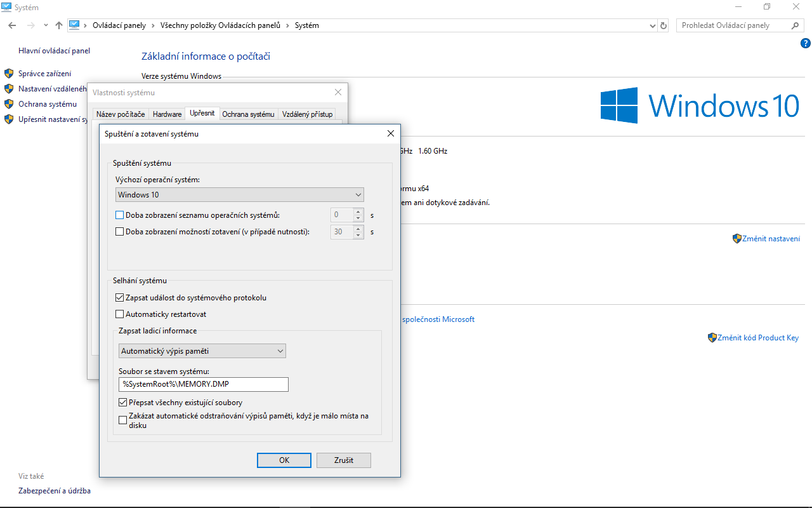The width and height of the screenshot is (812, 508).
Task: Click shield icon next to Změnit nastavení
Action: (x=737, y=239)
